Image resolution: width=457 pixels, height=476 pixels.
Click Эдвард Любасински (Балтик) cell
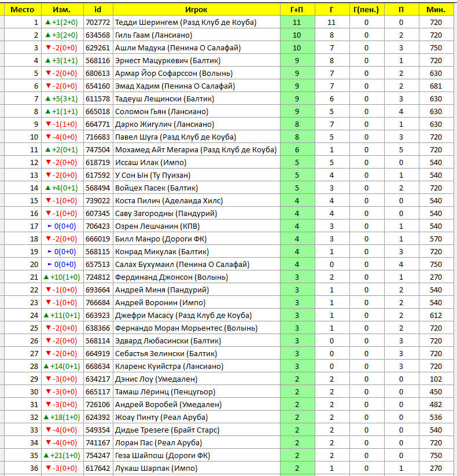pos(197,341)
